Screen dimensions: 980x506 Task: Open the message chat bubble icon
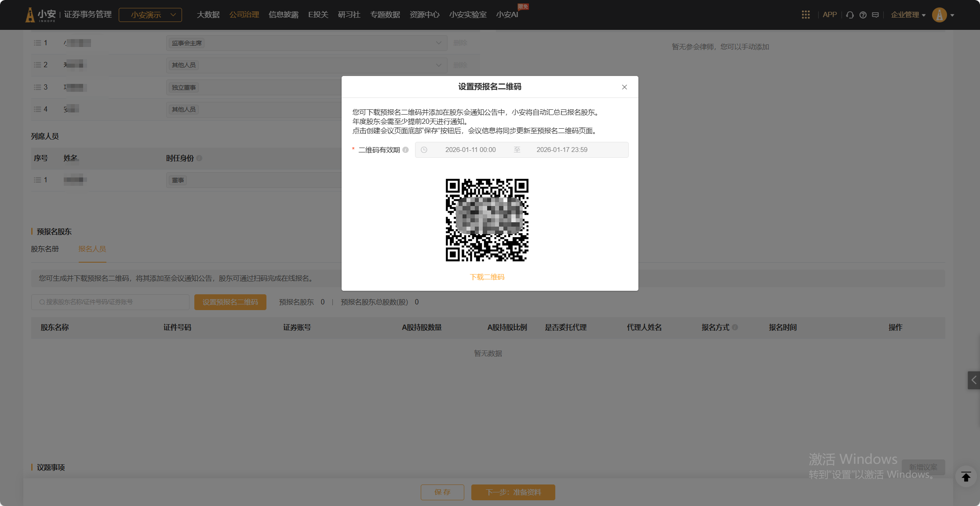click(875, 15)
